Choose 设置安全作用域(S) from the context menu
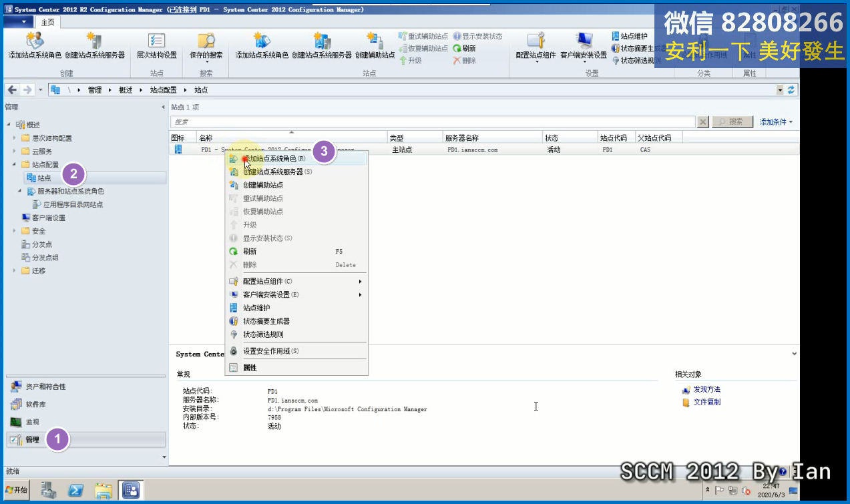Image resolution: width=850 pixels, height=504 pixels. pyautogui.click(x=297, y=351)
